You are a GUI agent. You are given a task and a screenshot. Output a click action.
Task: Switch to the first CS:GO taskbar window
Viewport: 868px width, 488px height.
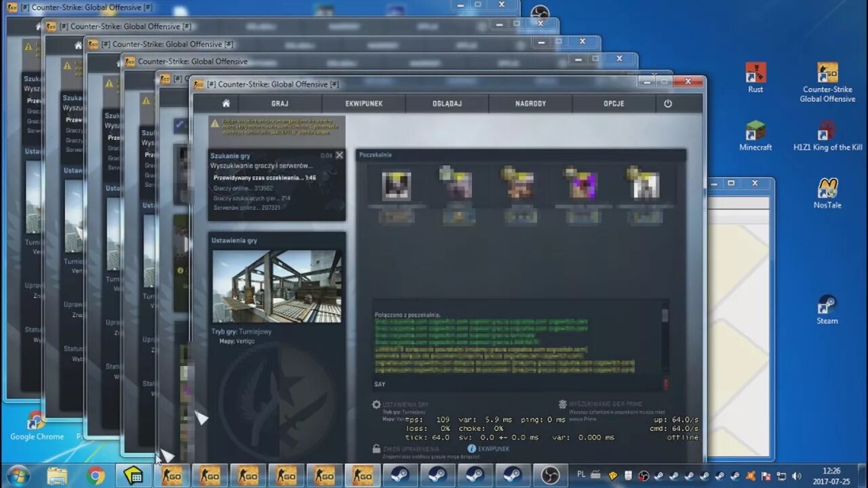172,476
